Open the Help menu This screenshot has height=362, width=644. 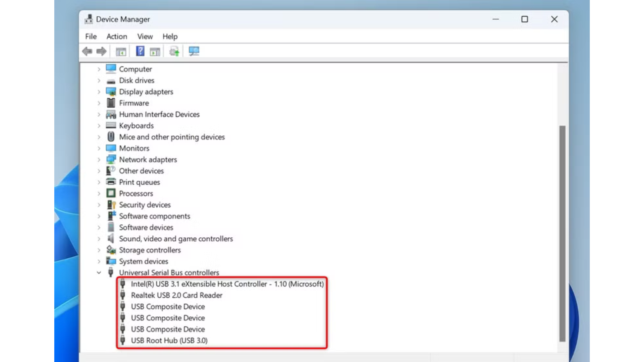click(x=170, y=36)
